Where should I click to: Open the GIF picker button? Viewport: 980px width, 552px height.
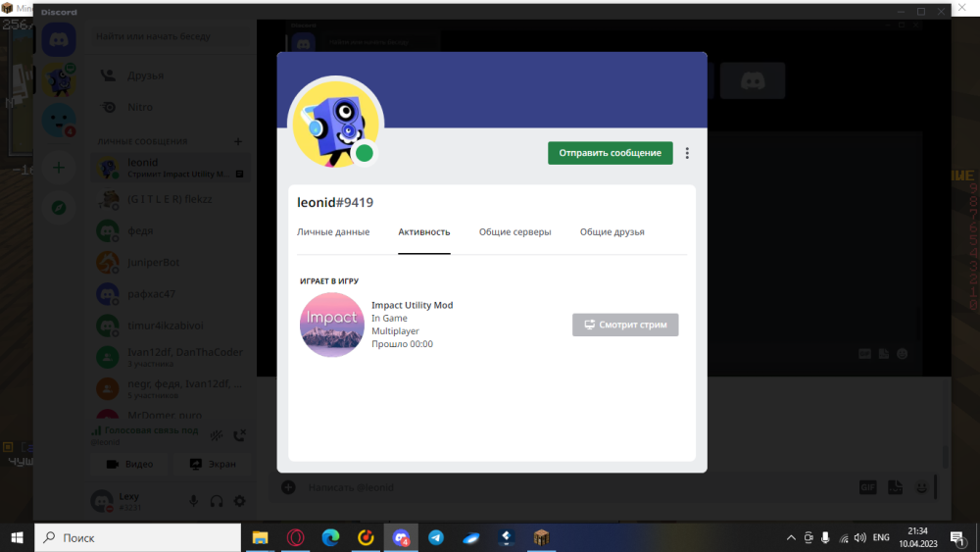[867, 487]
